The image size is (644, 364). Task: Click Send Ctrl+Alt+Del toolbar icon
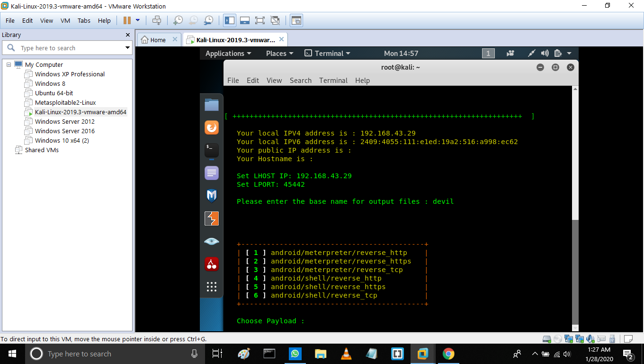pos(157,20)
